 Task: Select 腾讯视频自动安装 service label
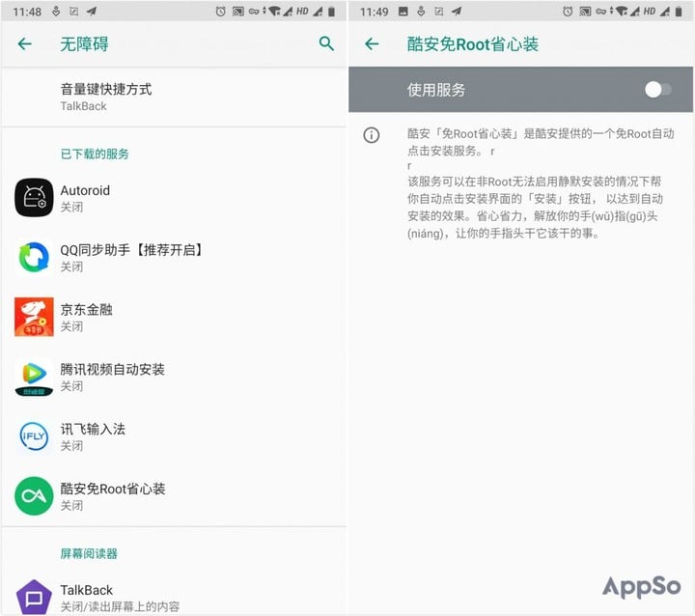coord(113,369)
